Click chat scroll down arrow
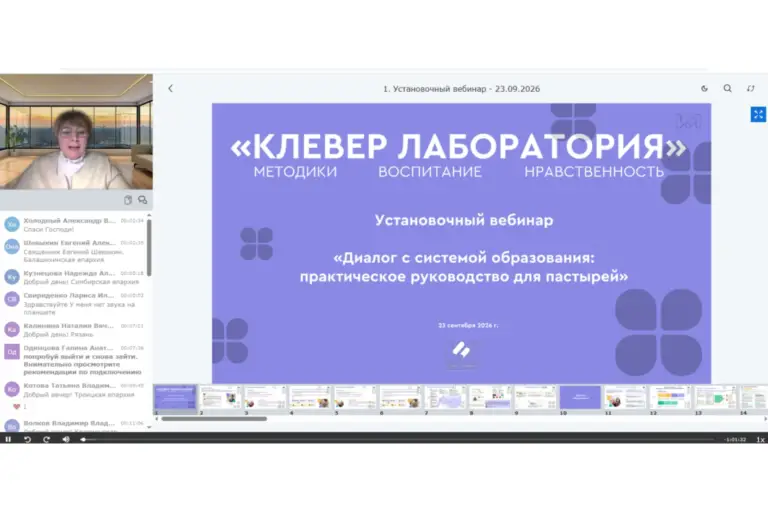The height and width of the screenshot is (512, 768). coord(149,427)
